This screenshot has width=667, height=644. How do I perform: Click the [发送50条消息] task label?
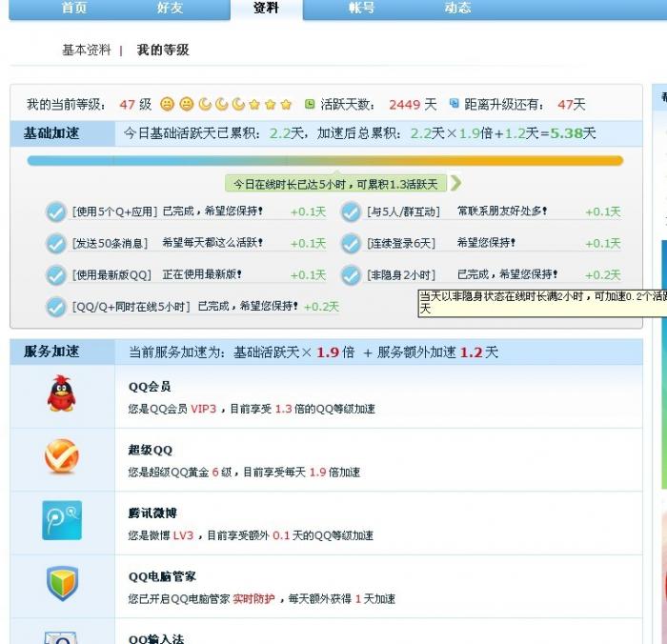[x=110, y=243]
